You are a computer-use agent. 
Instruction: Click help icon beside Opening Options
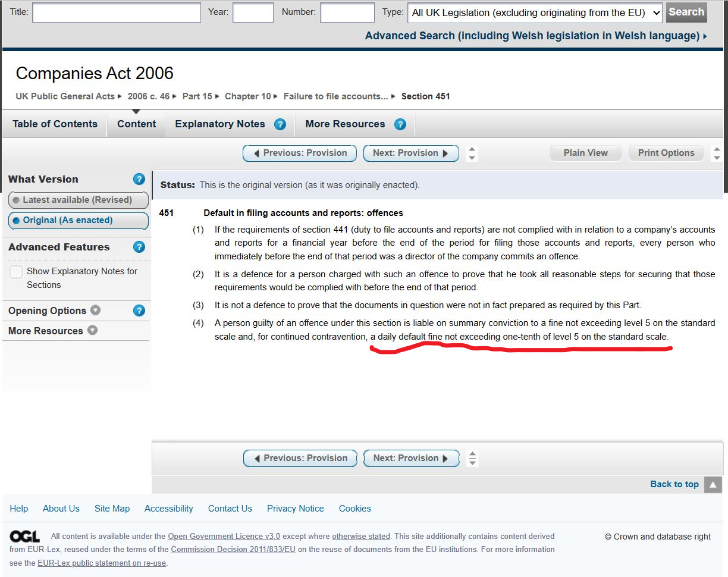[x=139, y=311]
